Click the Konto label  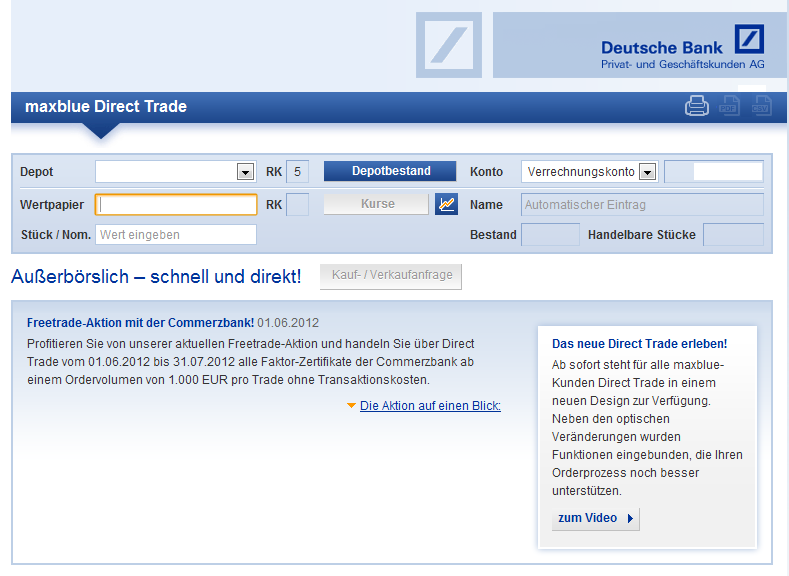pyautogui.click(x=486, y=172)
